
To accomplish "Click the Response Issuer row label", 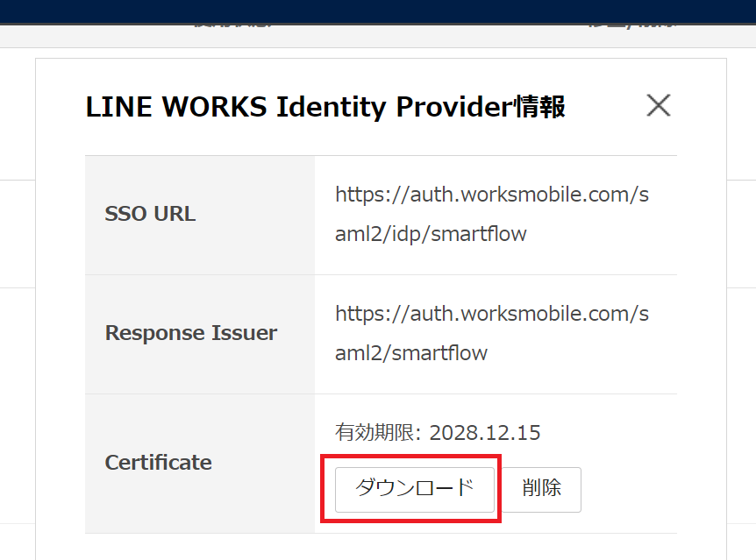I will point(191,333).
